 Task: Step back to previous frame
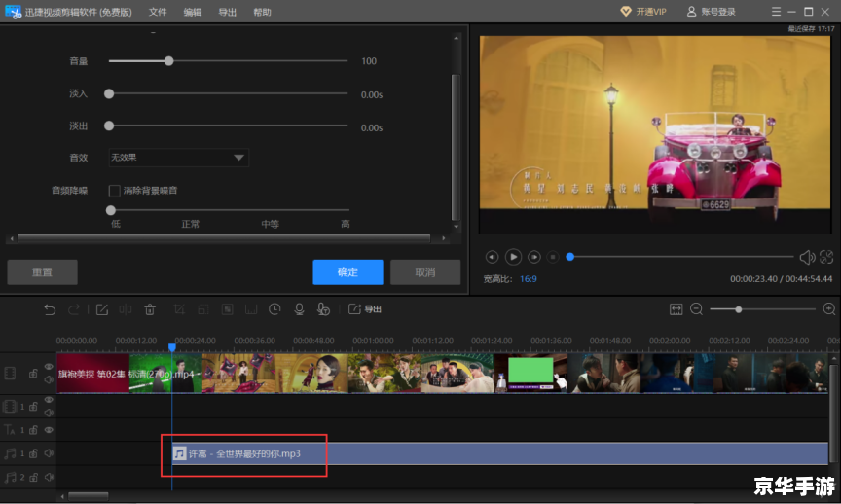tap(492, 258)
